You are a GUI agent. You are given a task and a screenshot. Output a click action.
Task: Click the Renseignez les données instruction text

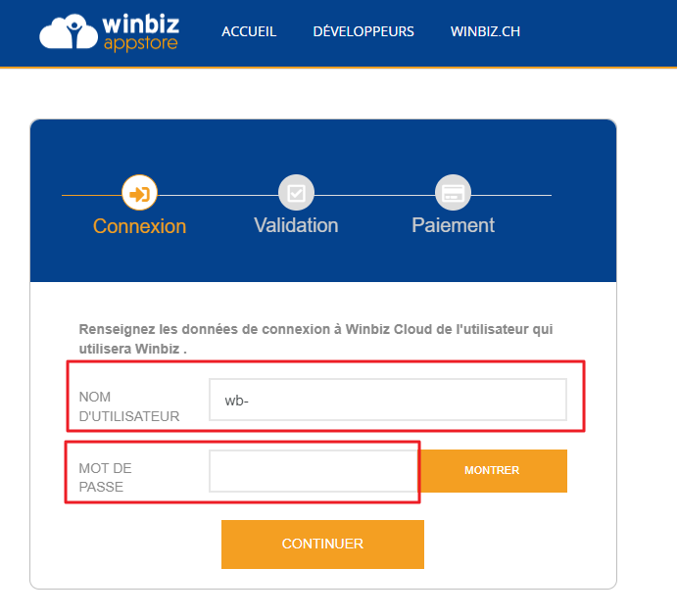pyautogui.click(x=315, y=339)
